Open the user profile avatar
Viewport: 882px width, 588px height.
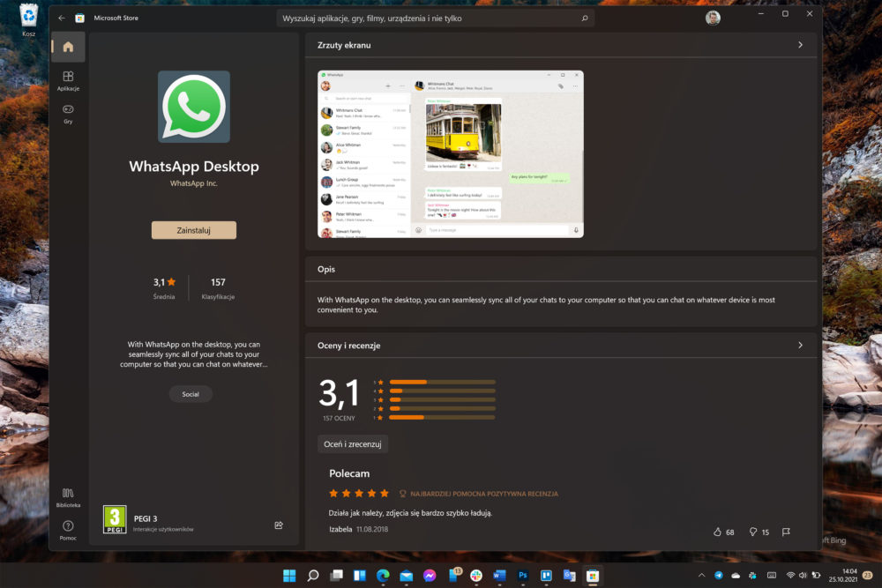[713, 18]
